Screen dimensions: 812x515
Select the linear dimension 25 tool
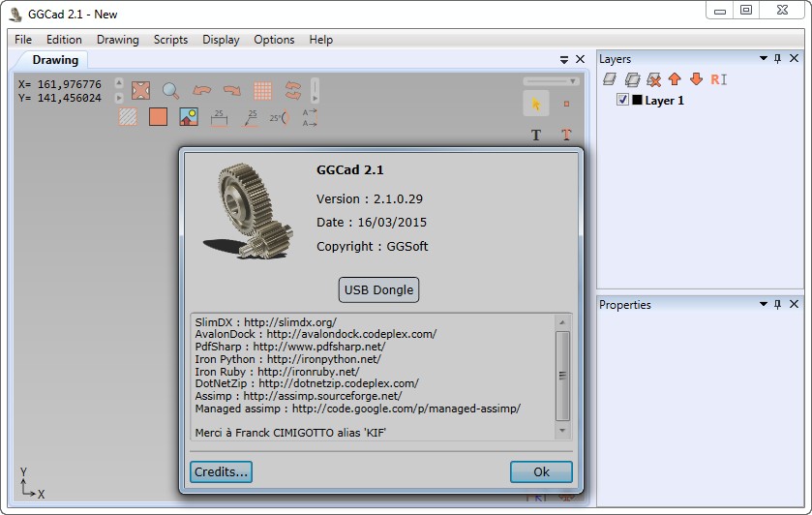tap(219, 117)
